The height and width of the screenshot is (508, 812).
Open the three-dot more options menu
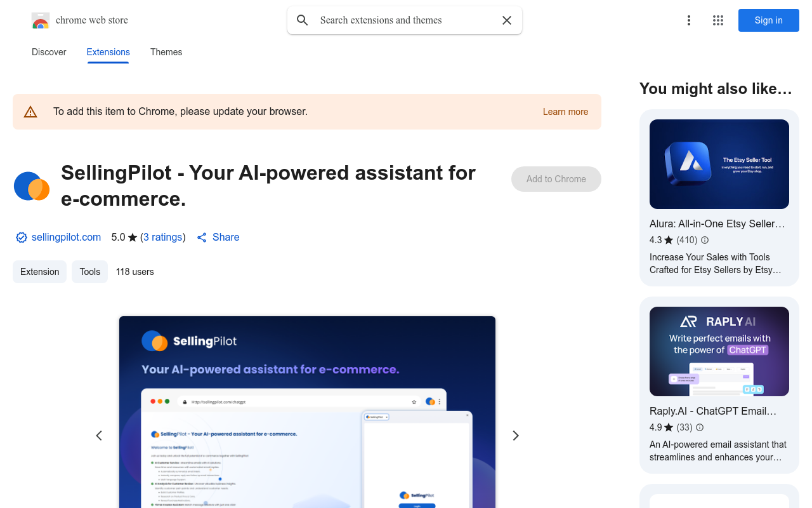(x=689, y=20)
